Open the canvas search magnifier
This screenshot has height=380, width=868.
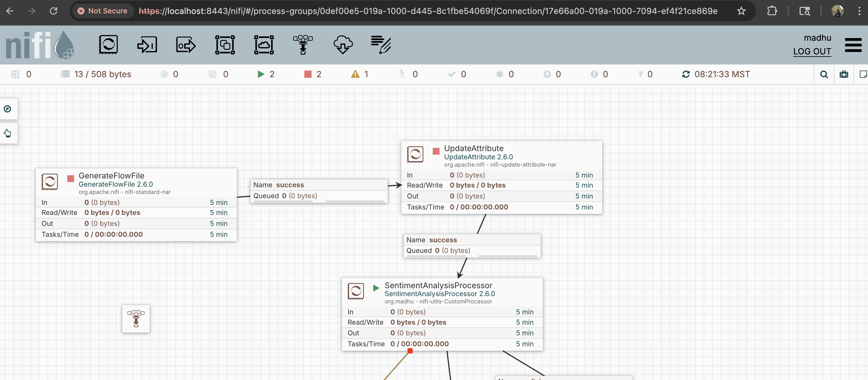point(824,74)
